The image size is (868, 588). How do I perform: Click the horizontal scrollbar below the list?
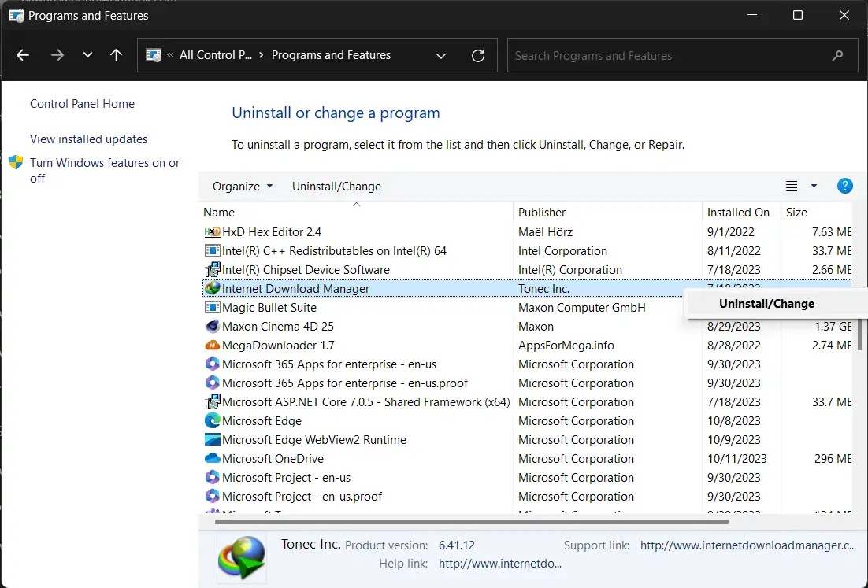click(472, 522)
